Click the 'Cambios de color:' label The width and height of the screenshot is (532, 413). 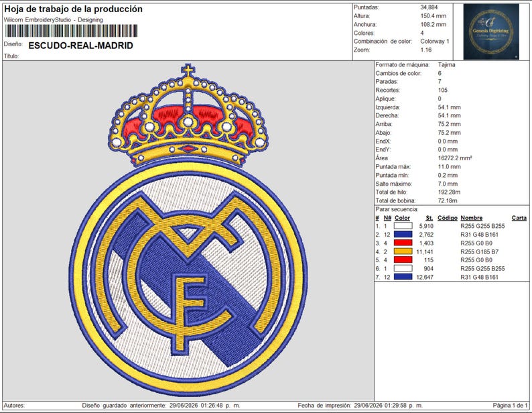(x=398, y=73)
